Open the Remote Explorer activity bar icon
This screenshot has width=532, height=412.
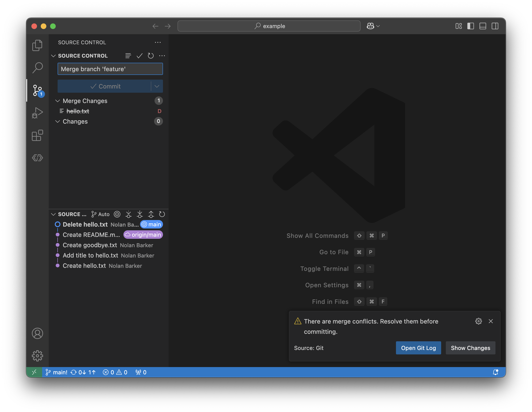pyautogui.click(x=37, y=158)
